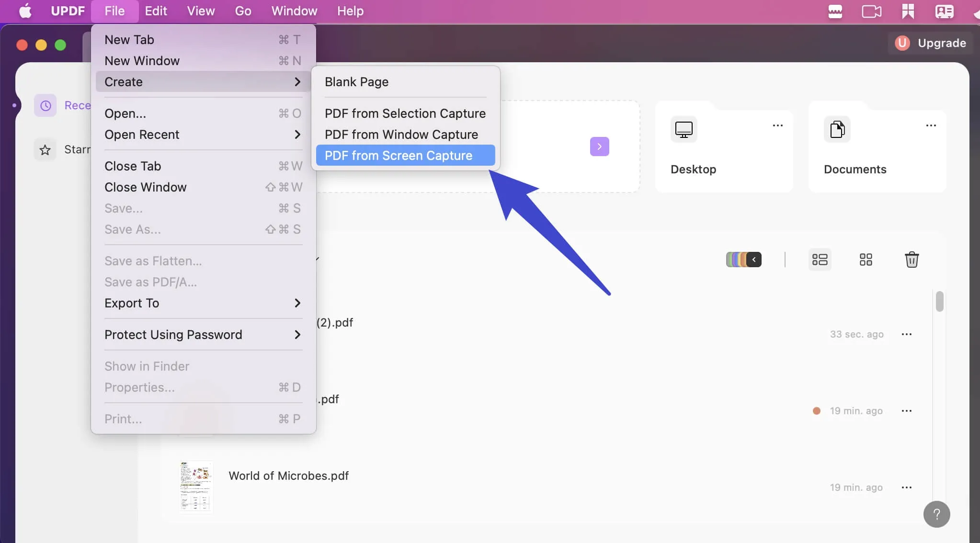Click the Blank Page creation option

tap(356, 81)
